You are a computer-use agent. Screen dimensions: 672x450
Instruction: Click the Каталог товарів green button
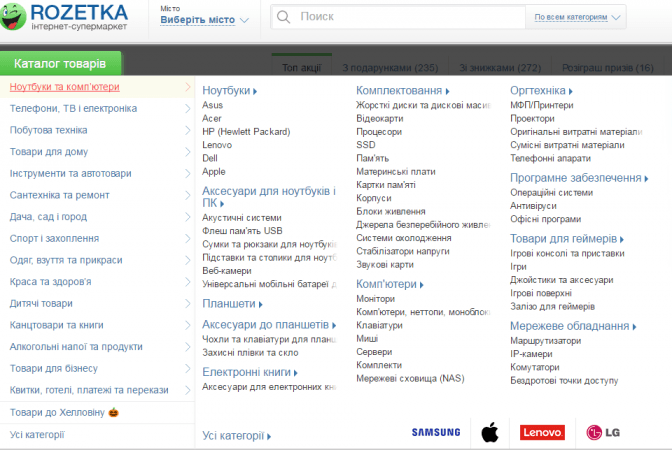point(60,64)
